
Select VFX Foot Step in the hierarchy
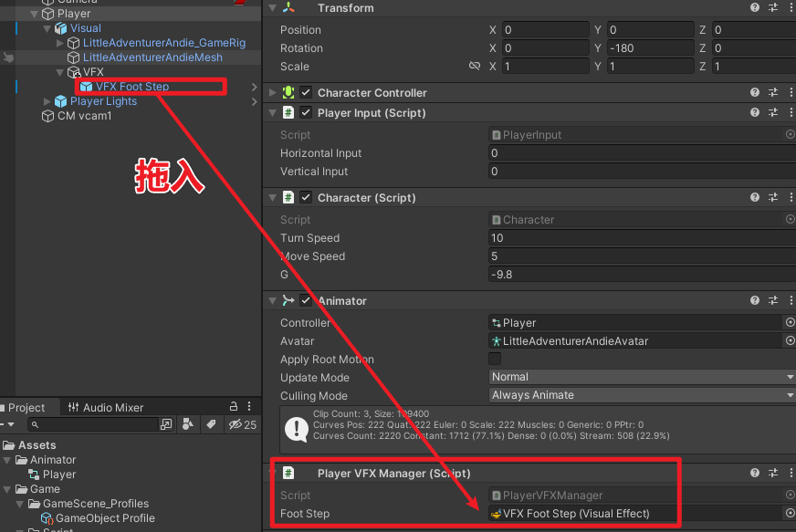131,87
